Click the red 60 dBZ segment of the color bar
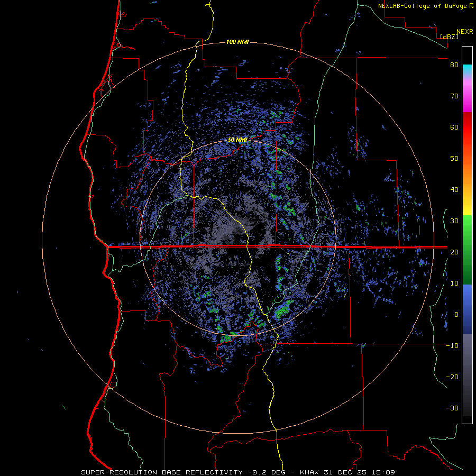This screenshot has height=476, width=476. click(467, 127)
